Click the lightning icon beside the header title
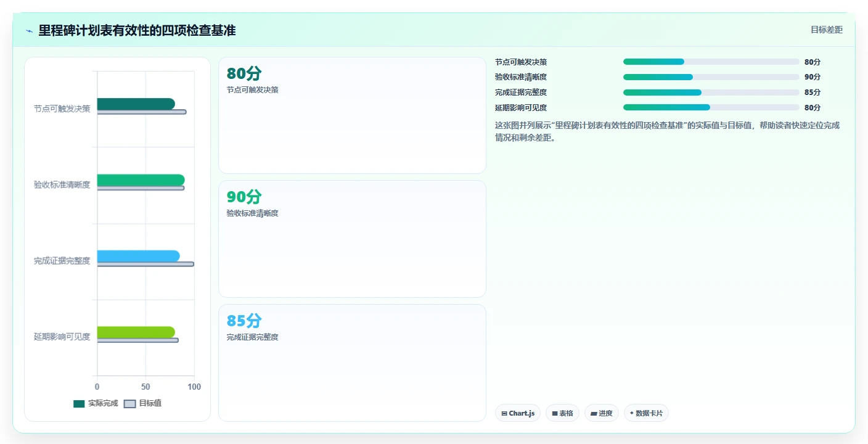This screenshot has width=868, height=444. 29,31
